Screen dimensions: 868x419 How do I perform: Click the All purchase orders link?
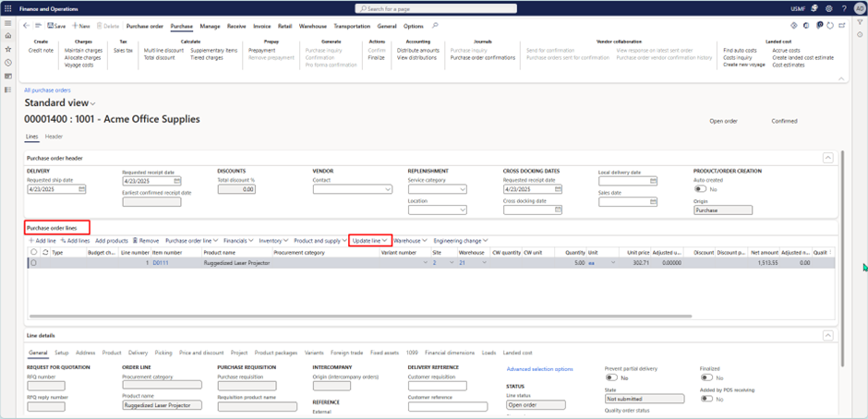47,90
